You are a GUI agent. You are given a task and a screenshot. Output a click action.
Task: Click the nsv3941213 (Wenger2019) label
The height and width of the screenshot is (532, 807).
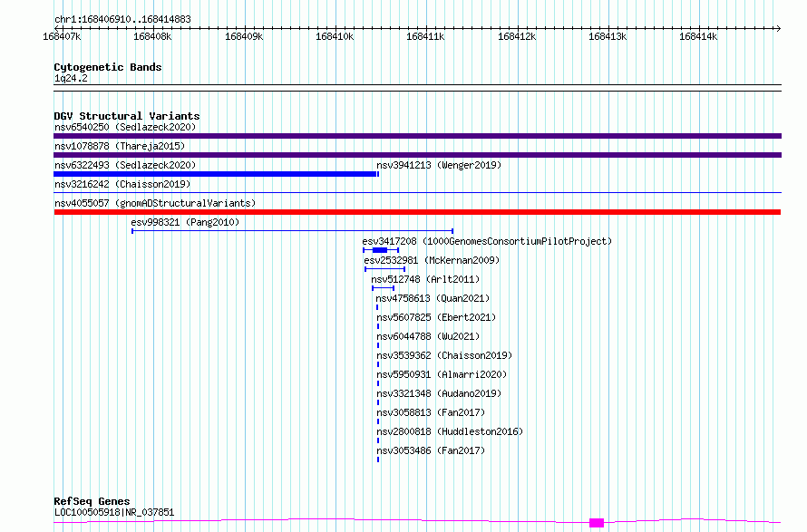pyautogui.click(x=439, y=165)
